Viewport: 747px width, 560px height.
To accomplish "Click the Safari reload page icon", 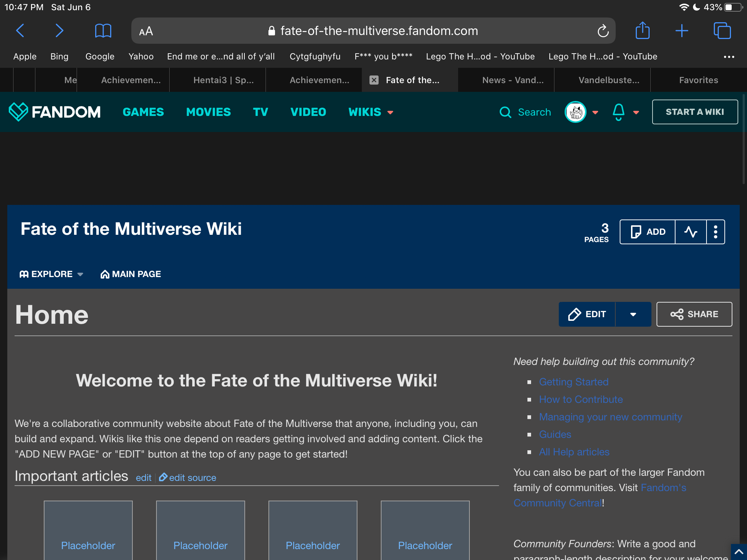I will click(x=603, y=31).
